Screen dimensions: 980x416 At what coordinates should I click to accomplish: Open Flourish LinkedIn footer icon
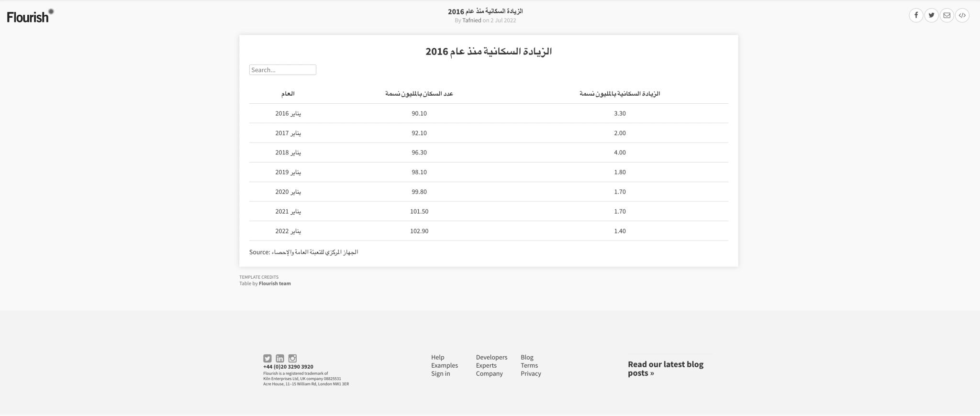280,358
